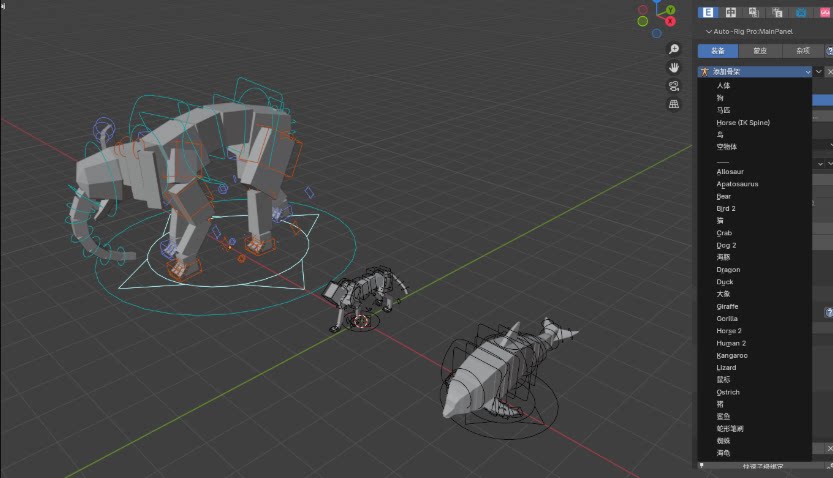Click the red X axis gizmo ball
The image size is (833, 478).
pos(670,21)
